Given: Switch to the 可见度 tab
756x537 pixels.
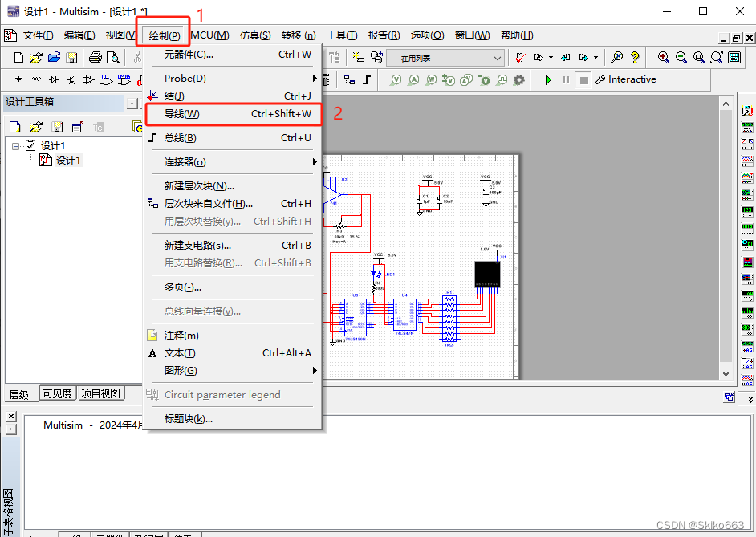Looking at the screenshot, I should [57, 393].
